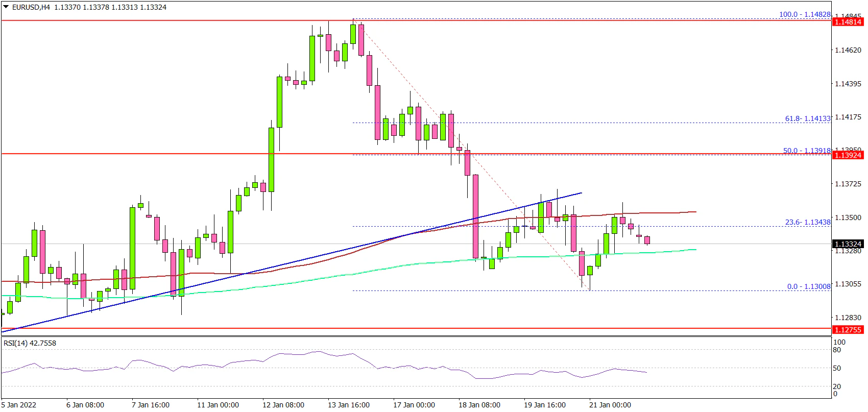Select the Fibonacci 50.0 - 1.13918 label
Screen dimensions: 868x412
tap(807, 151)
